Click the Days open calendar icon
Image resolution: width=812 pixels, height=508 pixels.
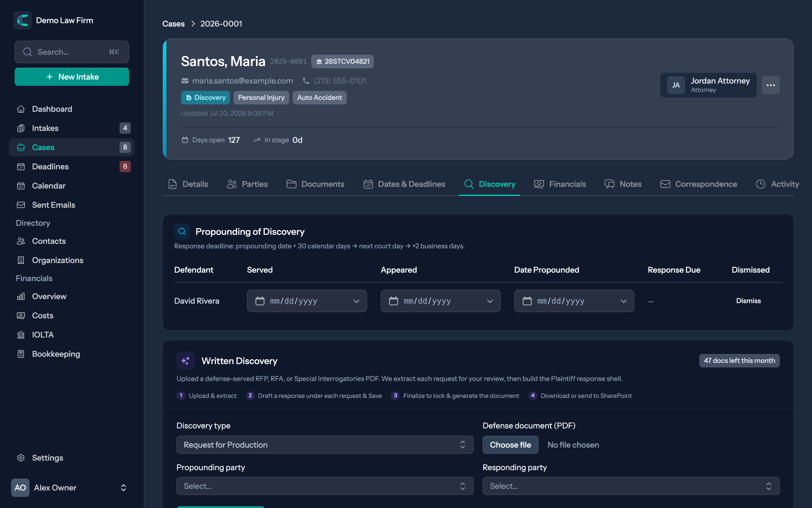[x=185, y=140]
